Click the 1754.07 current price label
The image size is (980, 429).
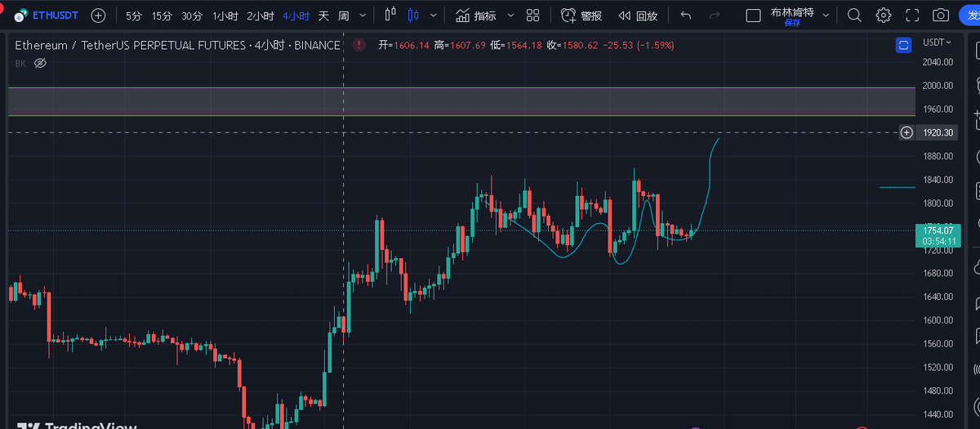click(938, 230)
